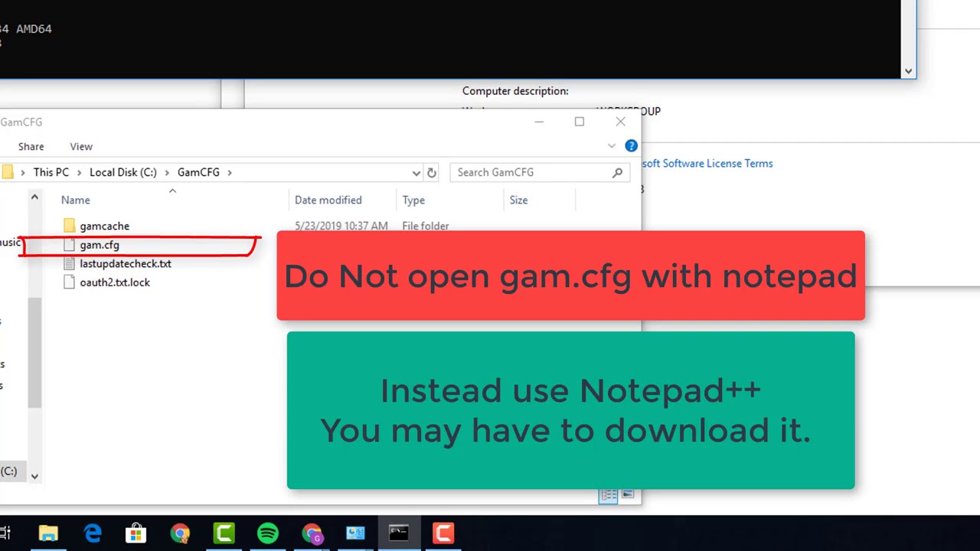Select gamcache folder name
980x551 pixels.
(105, 227)
